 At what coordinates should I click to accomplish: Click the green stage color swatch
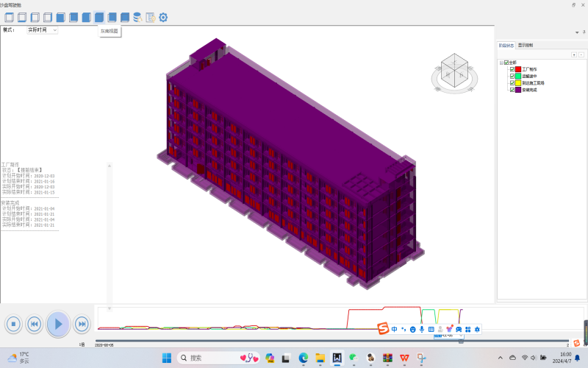click(518, 77)
